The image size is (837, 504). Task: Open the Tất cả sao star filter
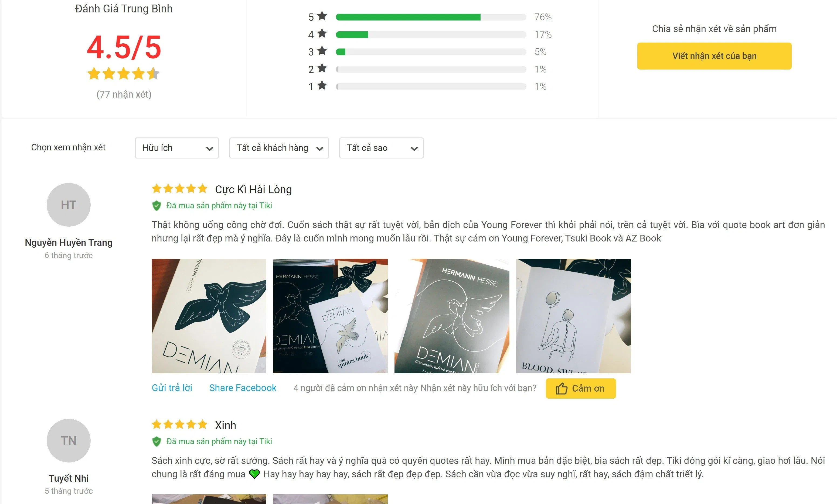coord(382,148)
